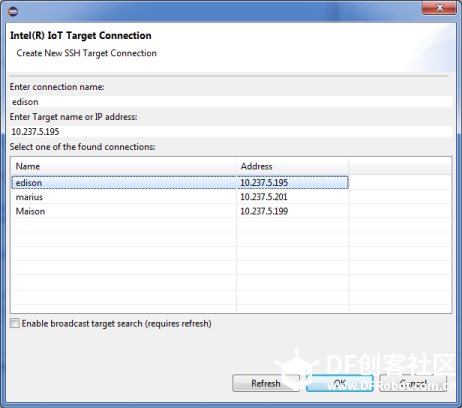Click the Eclipse icon in the title bar
Image resolution: width=462 pixels, height=408 pixels.
[x=13, y=12]
